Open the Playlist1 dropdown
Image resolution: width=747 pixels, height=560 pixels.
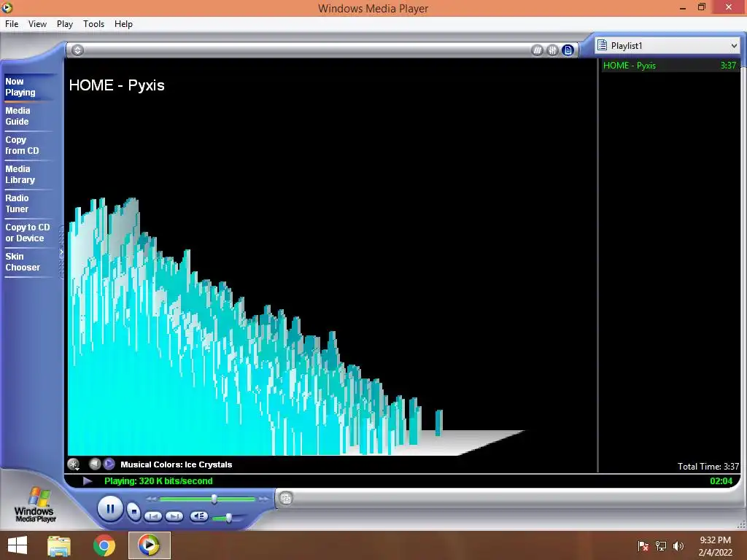coord(667,46)
